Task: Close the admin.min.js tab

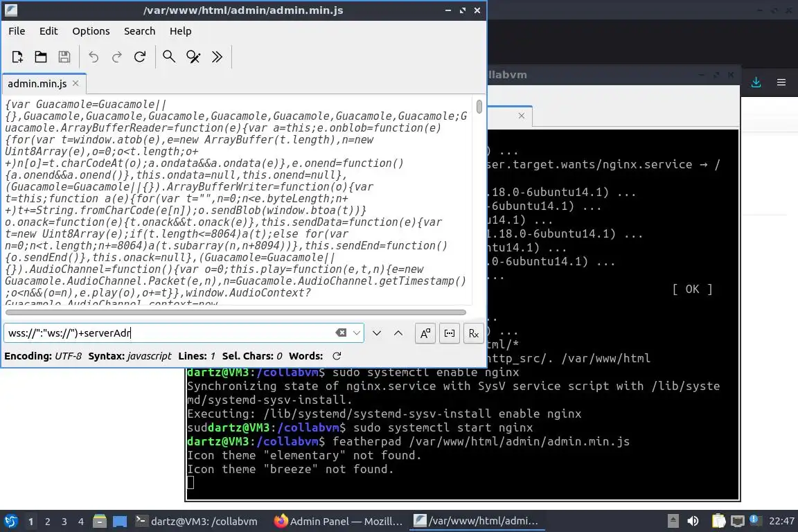Action: point(76,83)
